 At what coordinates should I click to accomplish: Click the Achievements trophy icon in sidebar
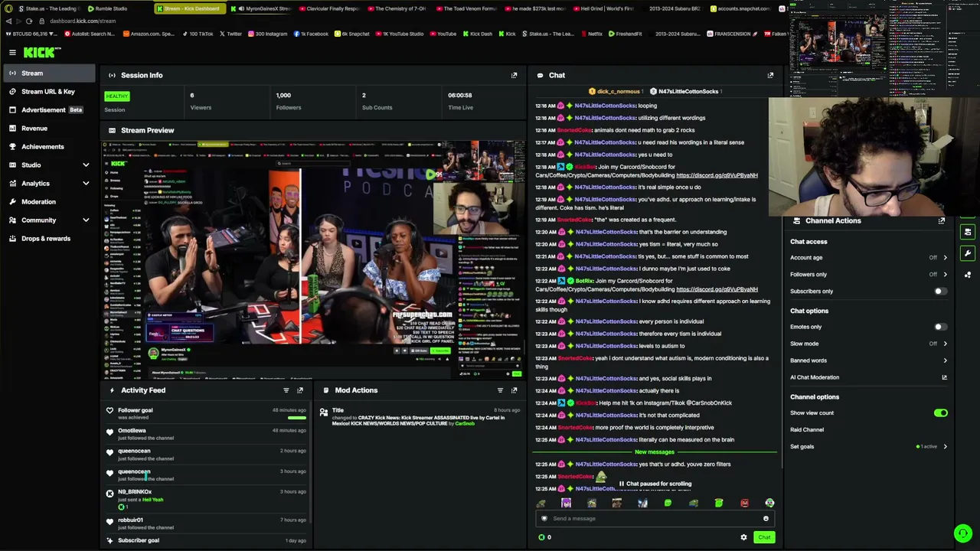(12, 146)
